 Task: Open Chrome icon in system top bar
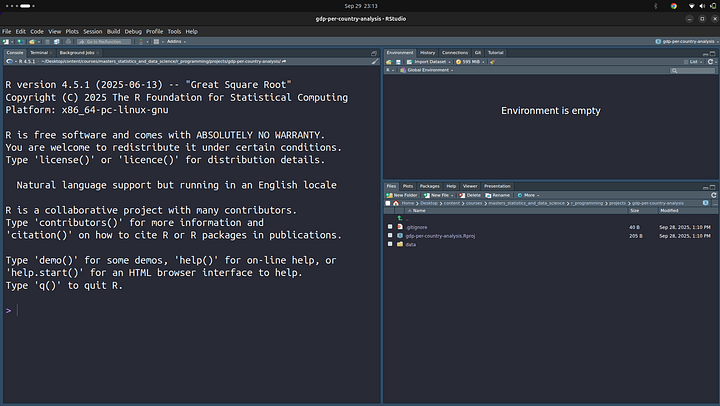point(674,6)
